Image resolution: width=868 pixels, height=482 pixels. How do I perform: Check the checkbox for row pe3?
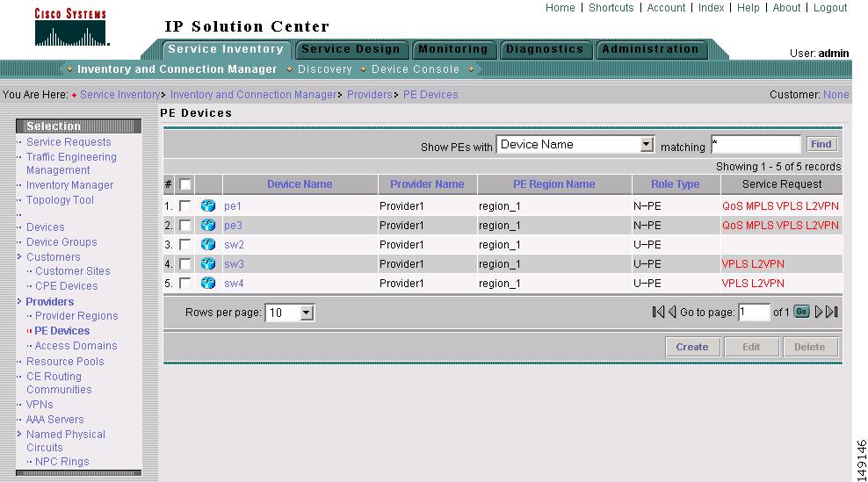pos(184,226)
